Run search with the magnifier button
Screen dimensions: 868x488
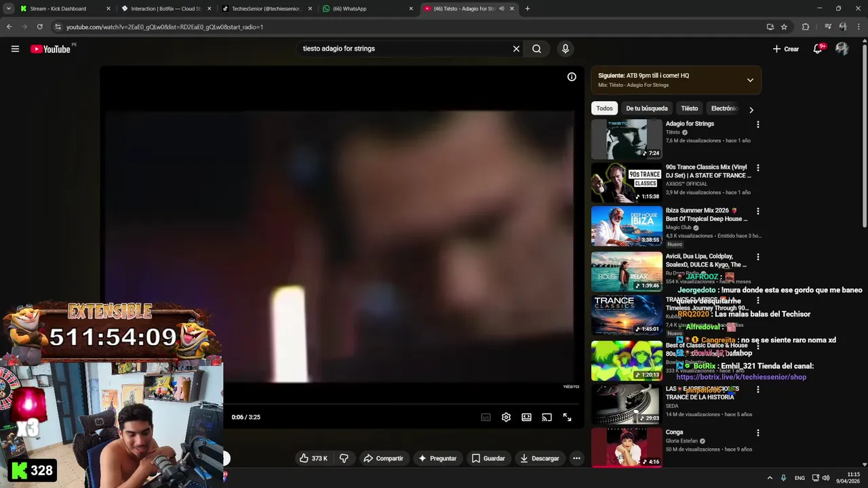tap(536, 49)
